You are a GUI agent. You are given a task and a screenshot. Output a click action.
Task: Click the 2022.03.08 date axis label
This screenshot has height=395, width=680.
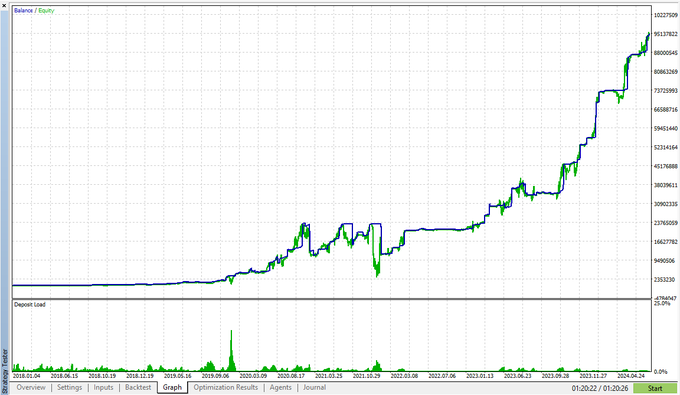tap(404, 376)
